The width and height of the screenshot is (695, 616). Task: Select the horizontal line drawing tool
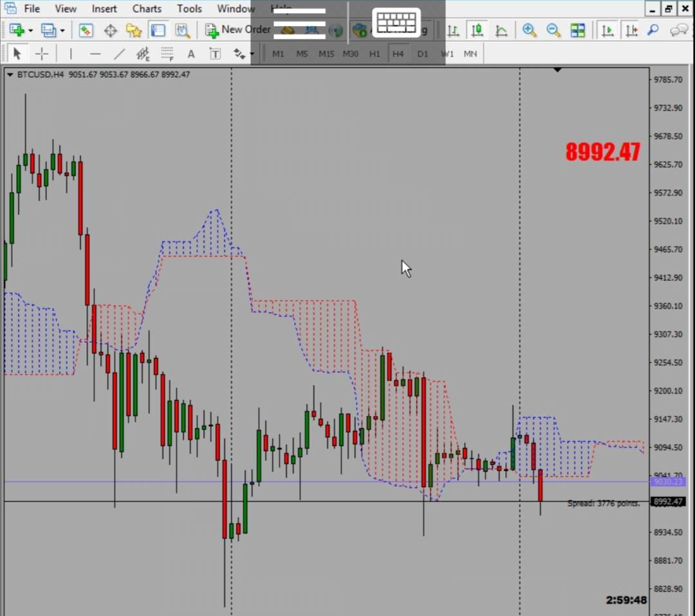click(95, 53)
